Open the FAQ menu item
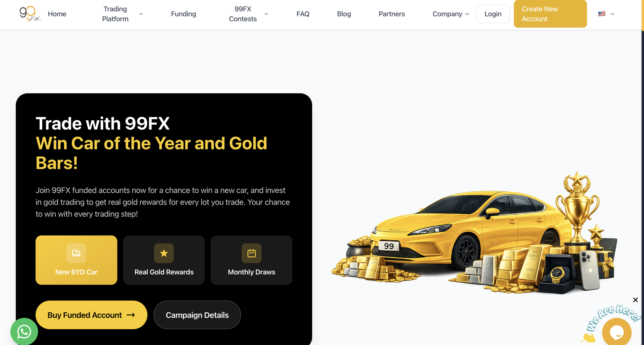The height and width of the screenshot is (345, 644). (303, 14)
